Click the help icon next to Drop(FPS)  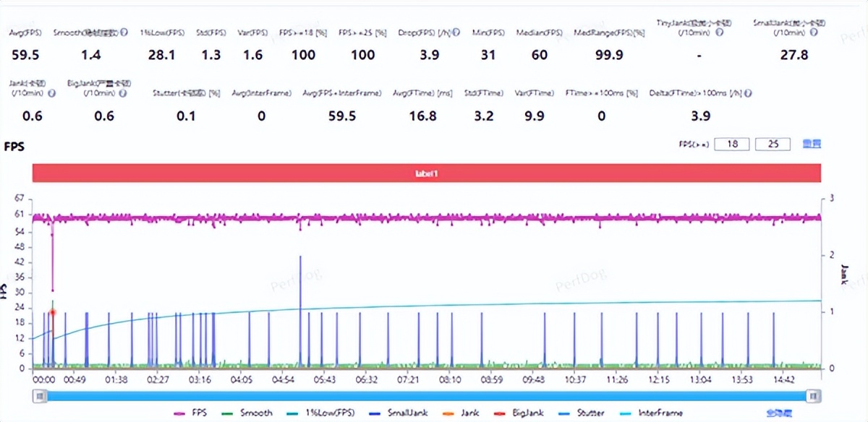pyautogui.click(x=456, y=33)
